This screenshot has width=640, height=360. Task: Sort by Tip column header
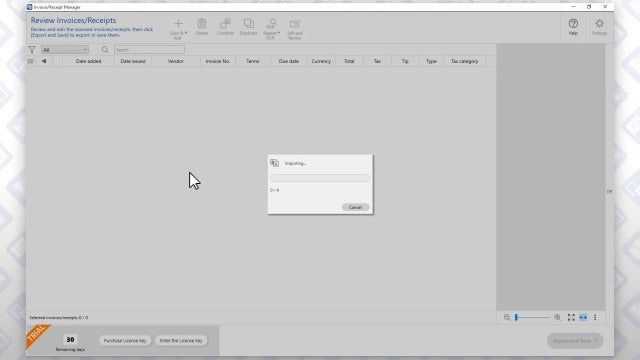tap(405, 61)
